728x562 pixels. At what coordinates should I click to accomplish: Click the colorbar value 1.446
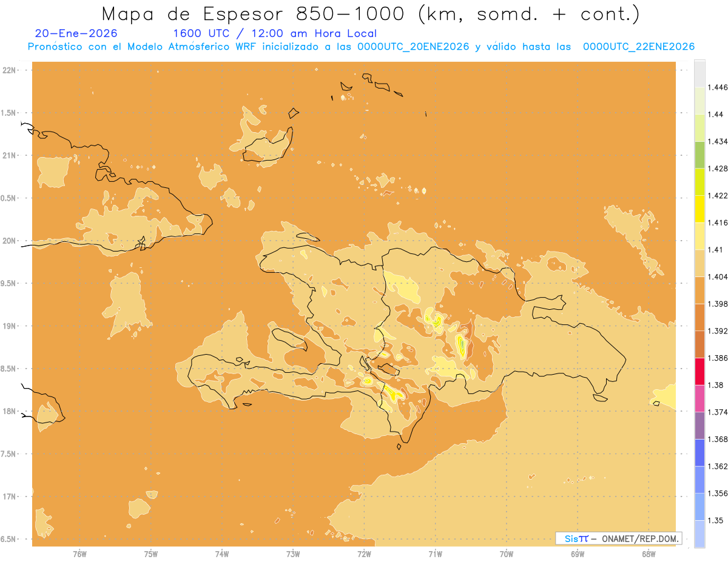click(718, 87)
